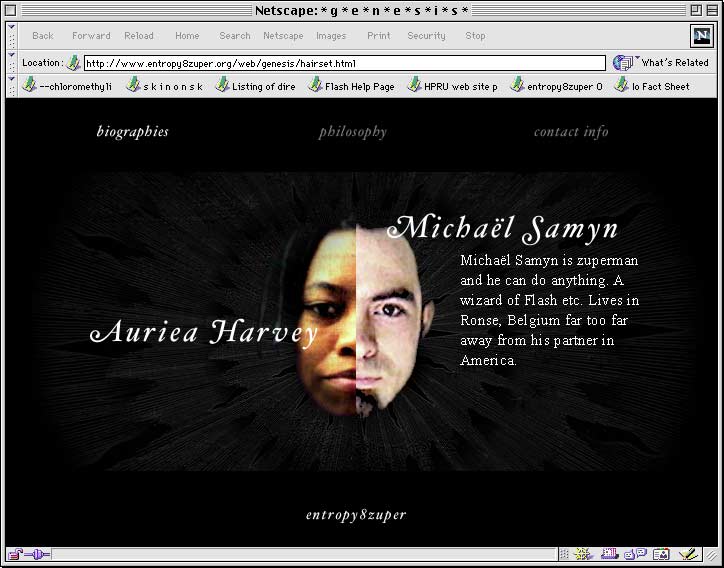Click the page bookmark icon beside Location
This screenshot has width=724, height=568.
[73, 62]
